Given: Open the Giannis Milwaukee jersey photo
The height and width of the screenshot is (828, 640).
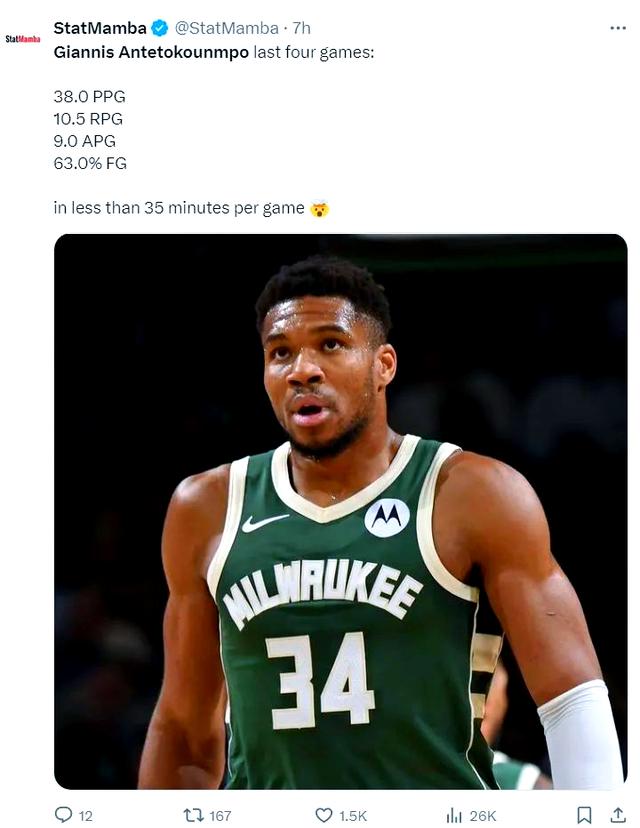Looking at the screenshot, I should click(x=340, y=511).
